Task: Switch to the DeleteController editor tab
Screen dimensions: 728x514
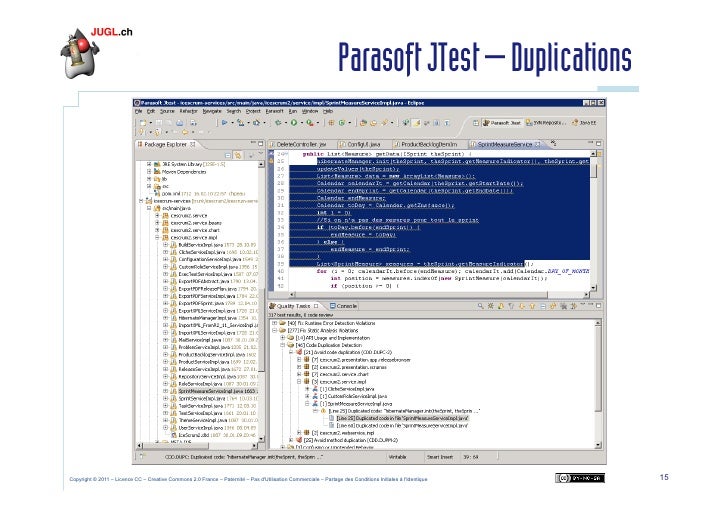Action: click(299, 144)
